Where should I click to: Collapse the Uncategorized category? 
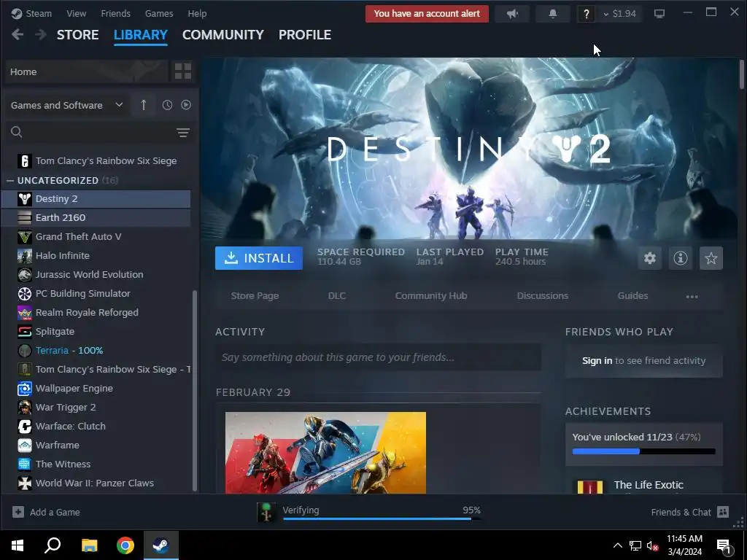point(10,181)
